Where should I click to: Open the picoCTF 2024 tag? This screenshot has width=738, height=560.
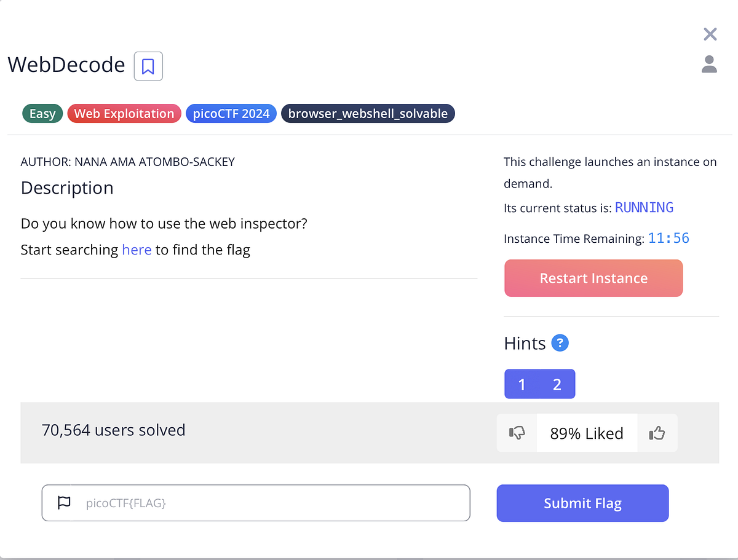[x=231, y=113]
